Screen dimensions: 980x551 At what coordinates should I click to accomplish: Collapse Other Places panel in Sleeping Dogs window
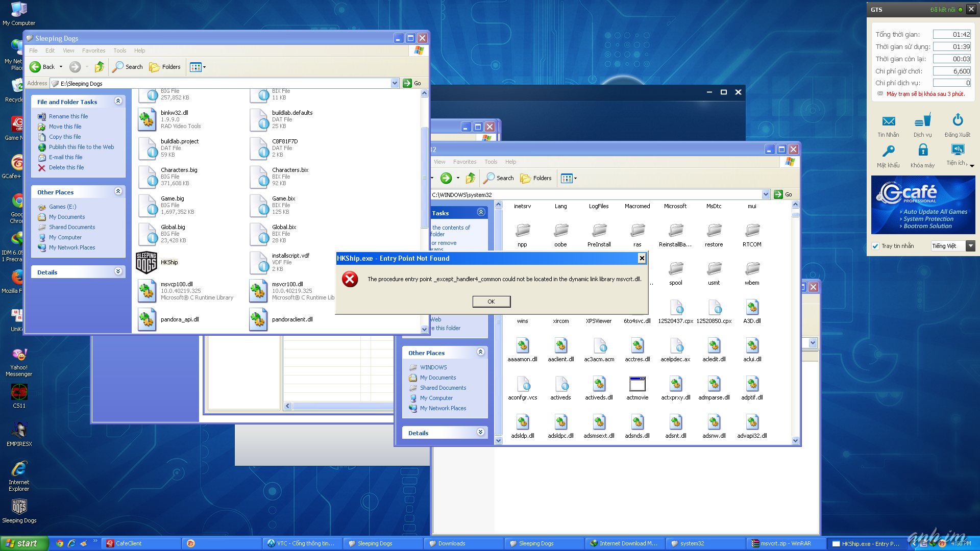[118, 191]
